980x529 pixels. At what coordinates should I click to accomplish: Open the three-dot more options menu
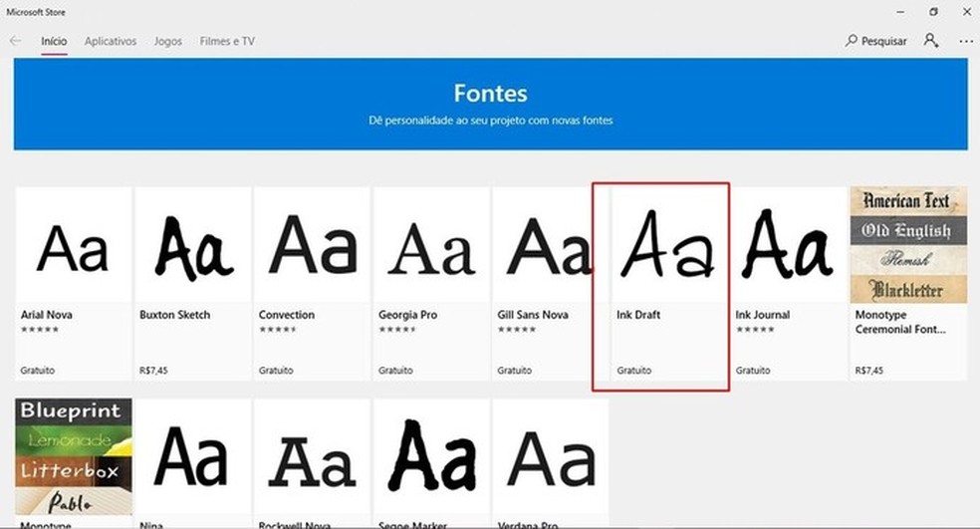pos(966,41)
